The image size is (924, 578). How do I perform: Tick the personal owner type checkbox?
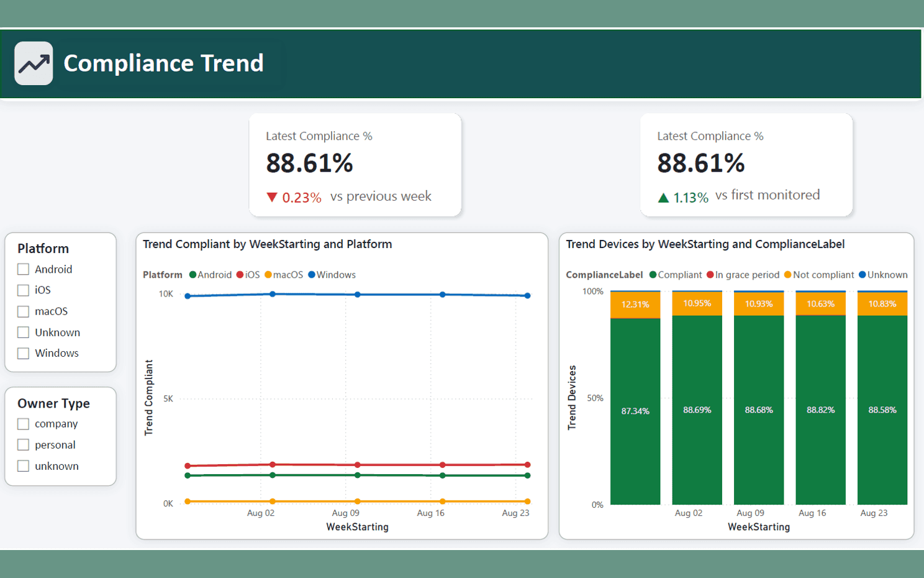(24, 445)
